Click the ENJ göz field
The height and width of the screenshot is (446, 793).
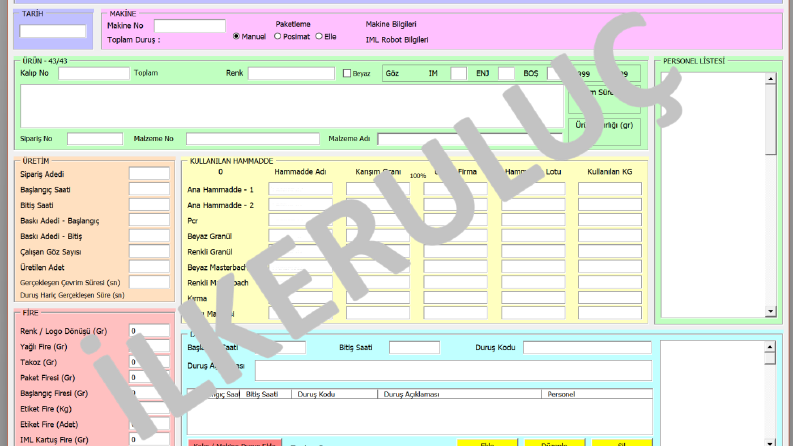(506, 73)
